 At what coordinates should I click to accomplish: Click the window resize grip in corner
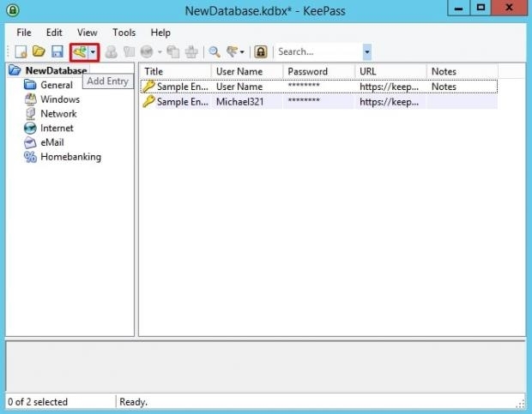[x=521, y=404]
